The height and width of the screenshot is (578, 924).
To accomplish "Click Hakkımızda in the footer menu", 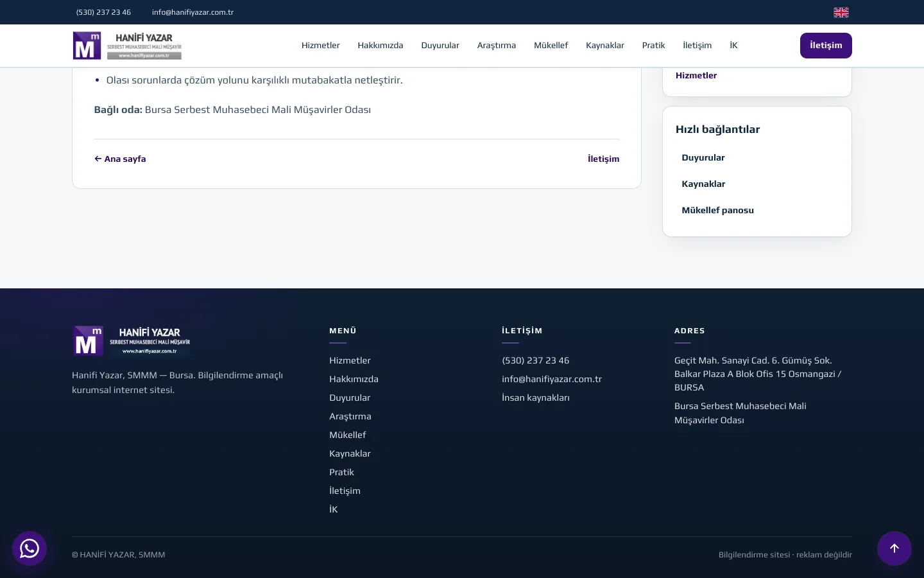I will click(354, 379).
